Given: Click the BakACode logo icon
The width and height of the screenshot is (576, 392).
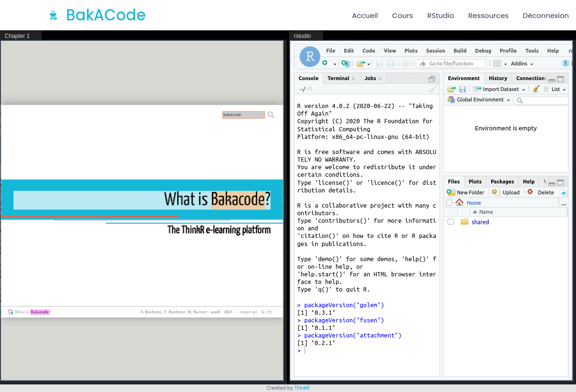Looking at the screenshot, I should [53, 16].
